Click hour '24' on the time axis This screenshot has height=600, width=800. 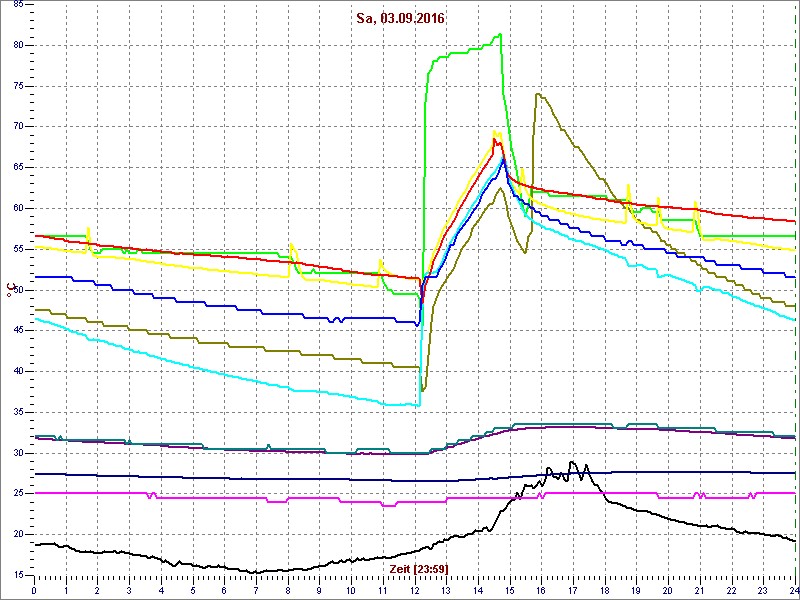pos(794,590)
